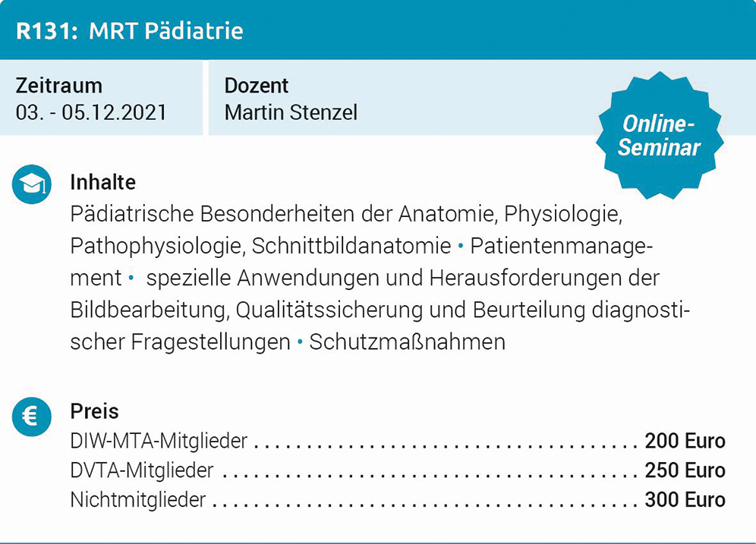Select the R131: MRT Pädiatrie header
The width and height of the screenshot is (756, 544).
coord(129,31)
